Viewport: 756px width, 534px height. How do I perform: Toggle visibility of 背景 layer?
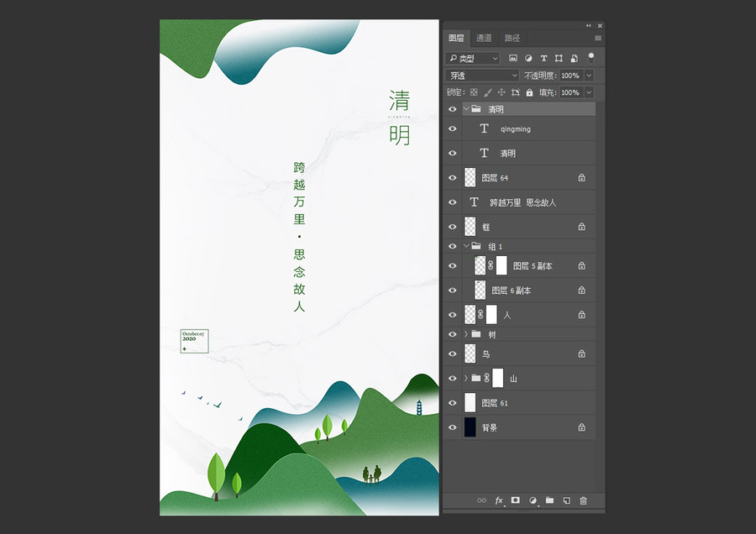(452, 427)
